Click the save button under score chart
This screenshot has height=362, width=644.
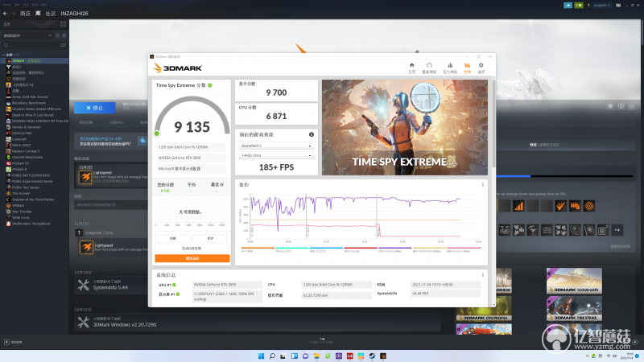click(210, 238)
